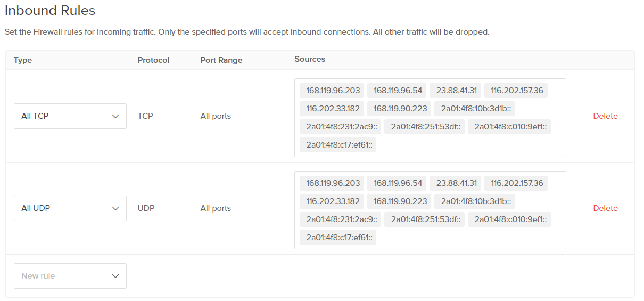644x301 pixels.
Task: Delete the UDP inbound rule
Action: pyautogui.click(x=605, y=208)
